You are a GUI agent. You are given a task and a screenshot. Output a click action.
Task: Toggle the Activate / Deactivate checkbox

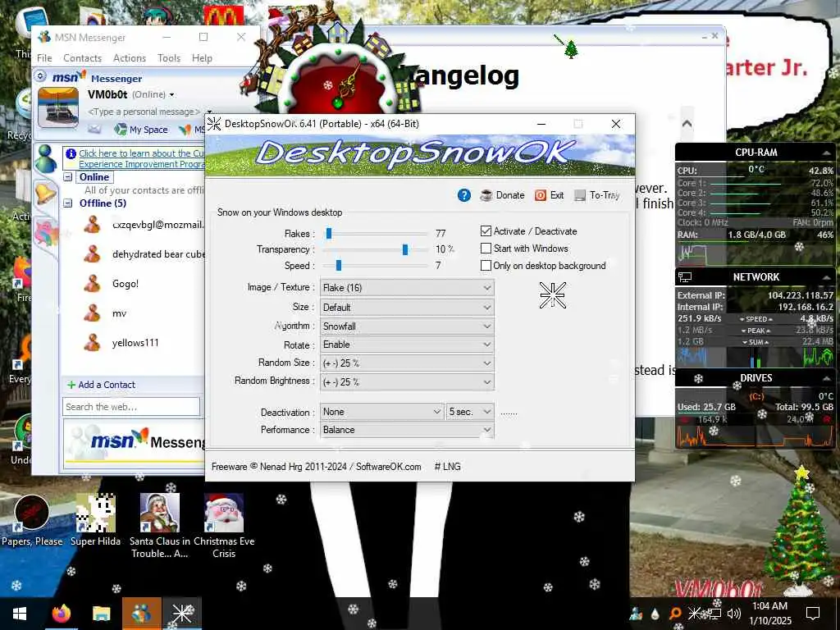[x=486, y=231]
